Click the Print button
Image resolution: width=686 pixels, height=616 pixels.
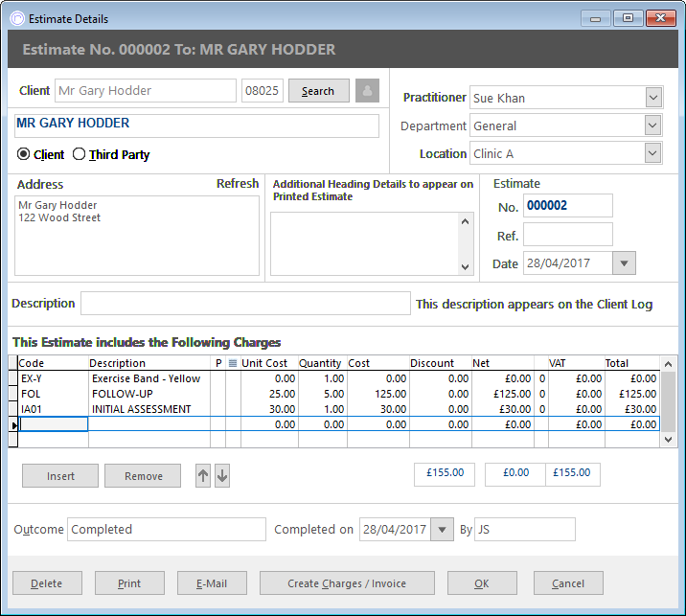click(129, 582)
